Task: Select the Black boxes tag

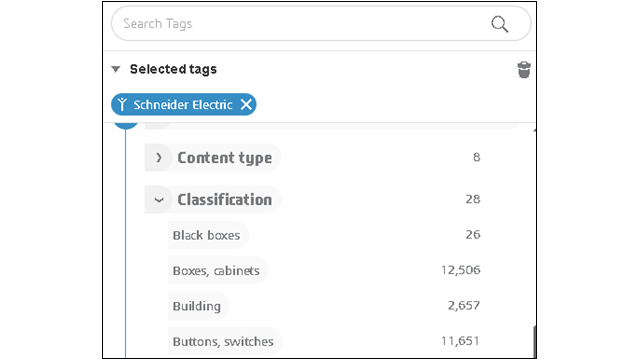Action: 207,235
